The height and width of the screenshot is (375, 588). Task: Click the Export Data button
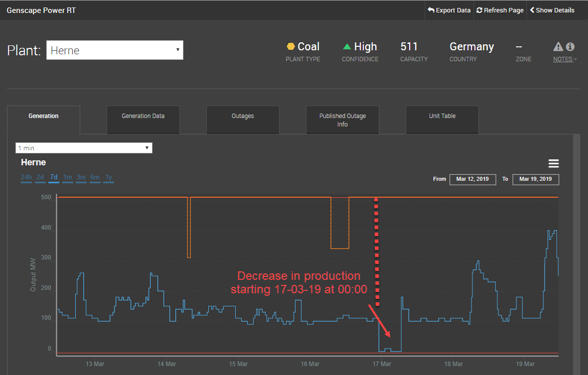click(449, 10)
